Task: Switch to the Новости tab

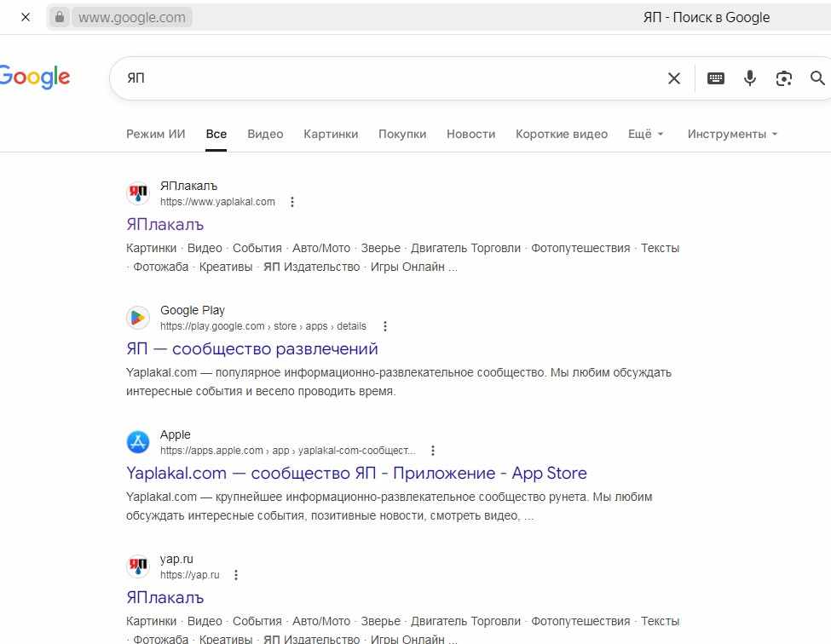Action: (470, 134)
